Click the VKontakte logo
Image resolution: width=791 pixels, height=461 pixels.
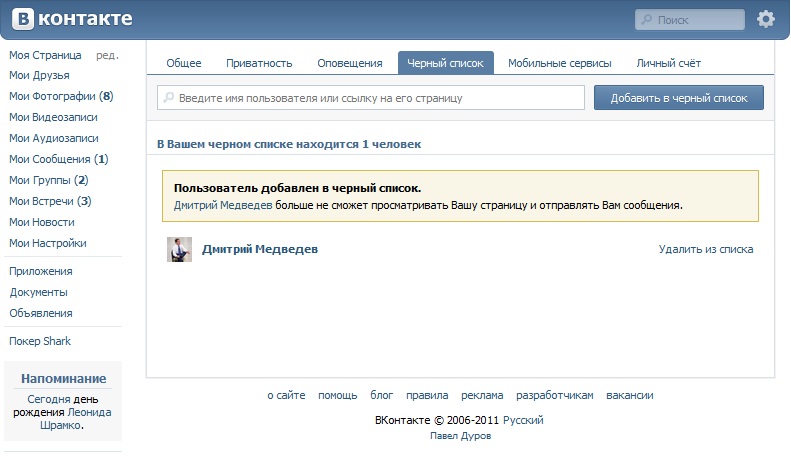click(x=72, y=19)
